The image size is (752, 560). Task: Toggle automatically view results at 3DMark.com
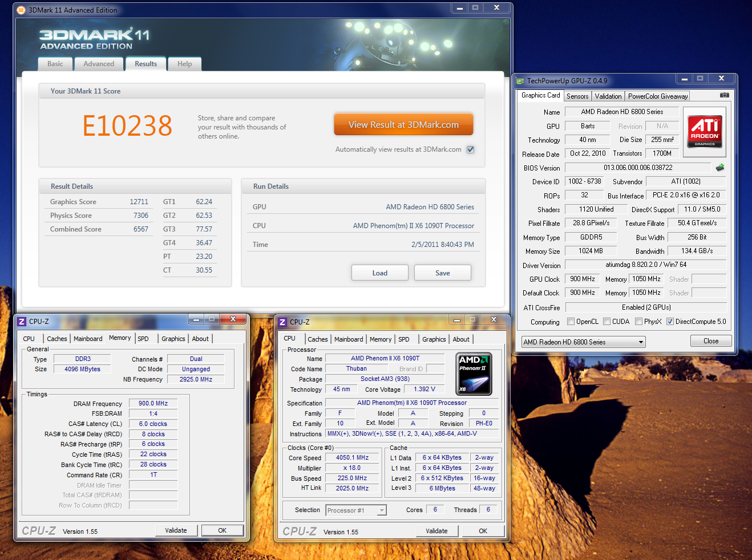click(471, 149)
